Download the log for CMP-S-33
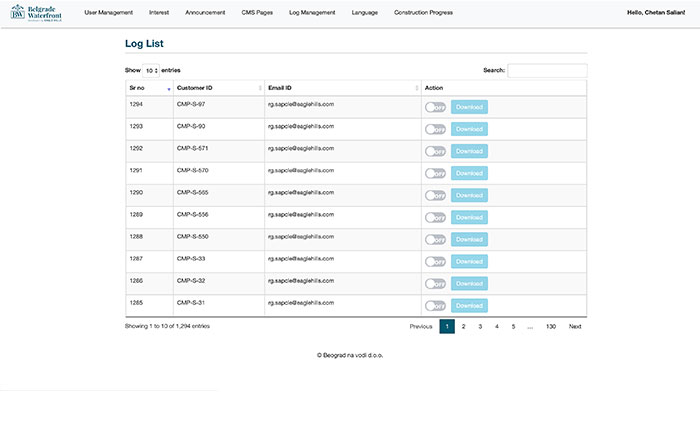Viewport: 700px width, 435px height. (469, 262)
